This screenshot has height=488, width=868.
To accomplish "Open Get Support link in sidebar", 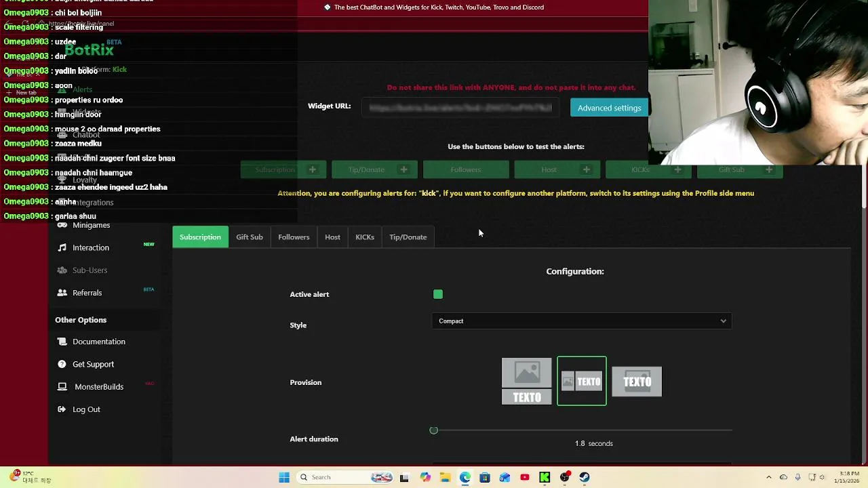I will [x=94, y=364].
